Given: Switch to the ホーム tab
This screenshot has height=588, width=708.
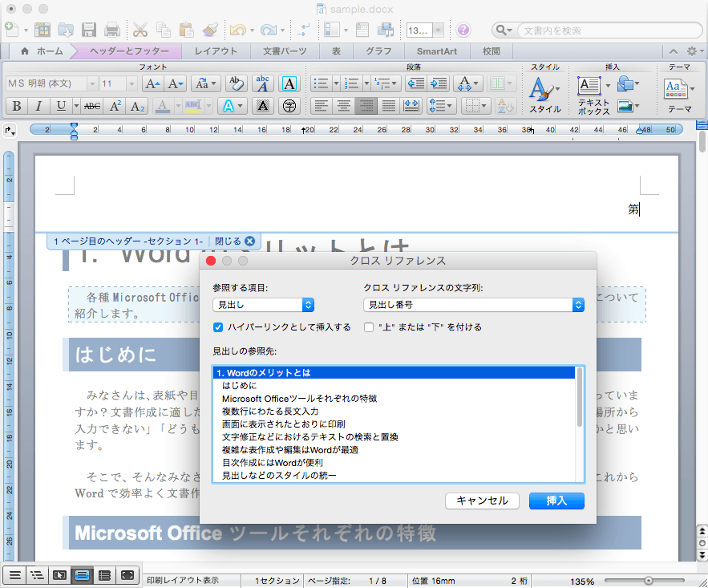Looking at the screenshot, I should tap(42, 51).
